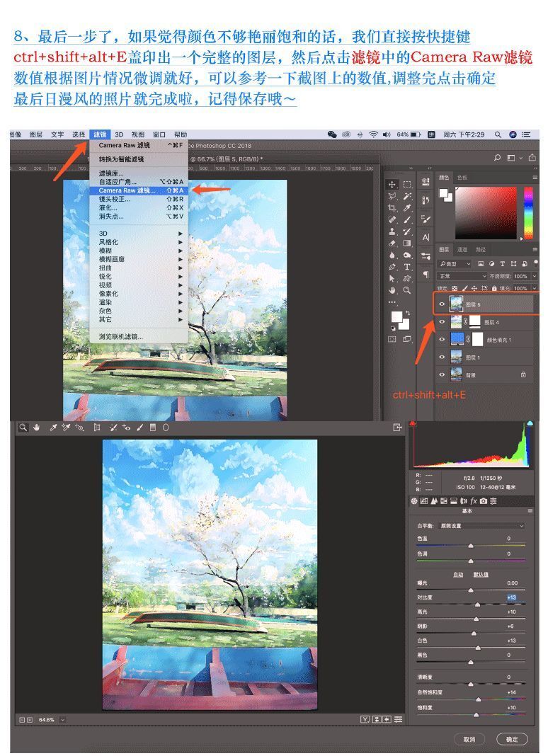The height and width of the screenshot is (756, 548).
Task: Toggle shadow clipping warning in histogram
Action: coord(413,423)
